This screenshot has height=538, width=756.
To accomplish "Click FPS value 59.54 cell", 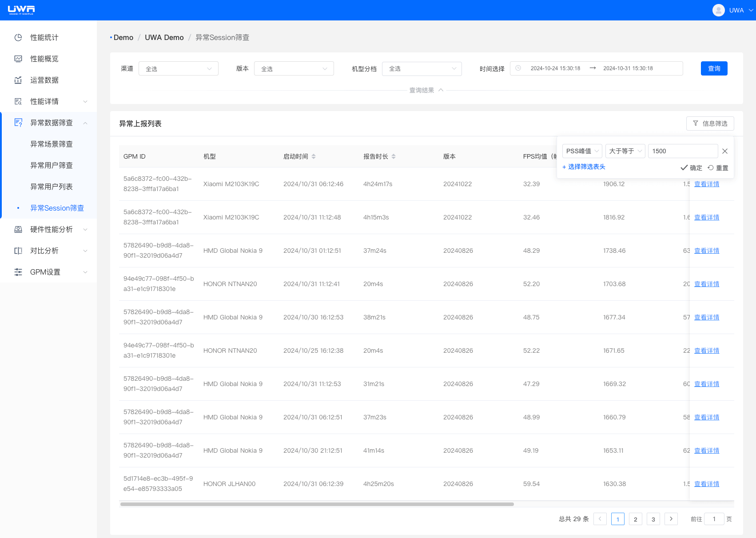I will coord(531,484).
